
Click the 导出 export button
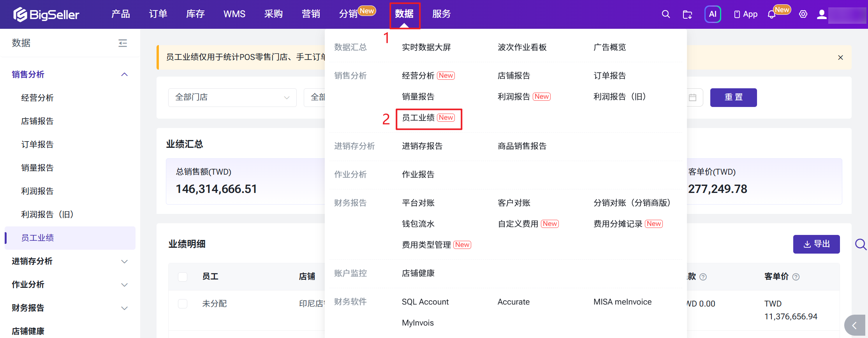tap(817, 244)
